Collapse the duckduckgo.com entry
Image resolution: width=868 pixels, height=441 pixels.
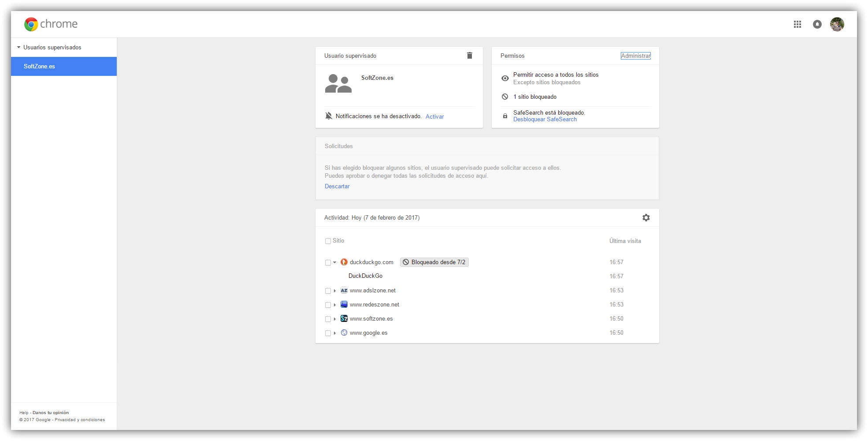335,262
